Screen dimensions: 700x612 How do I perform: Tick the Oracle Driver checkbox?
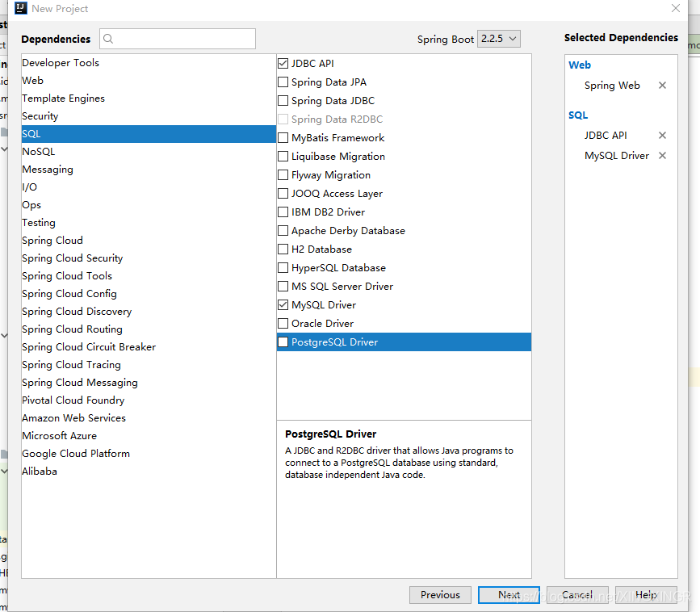tap(283, 323)
